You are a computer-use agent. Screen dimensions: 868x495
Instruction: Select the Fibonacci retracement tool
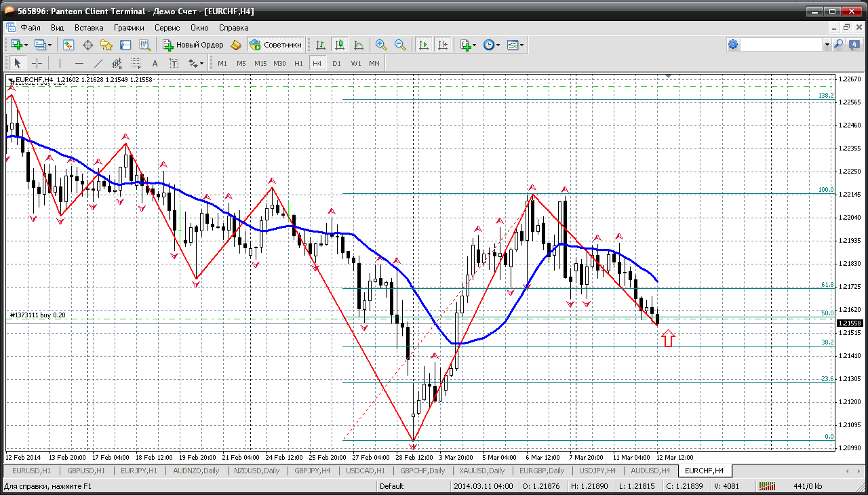136,63
